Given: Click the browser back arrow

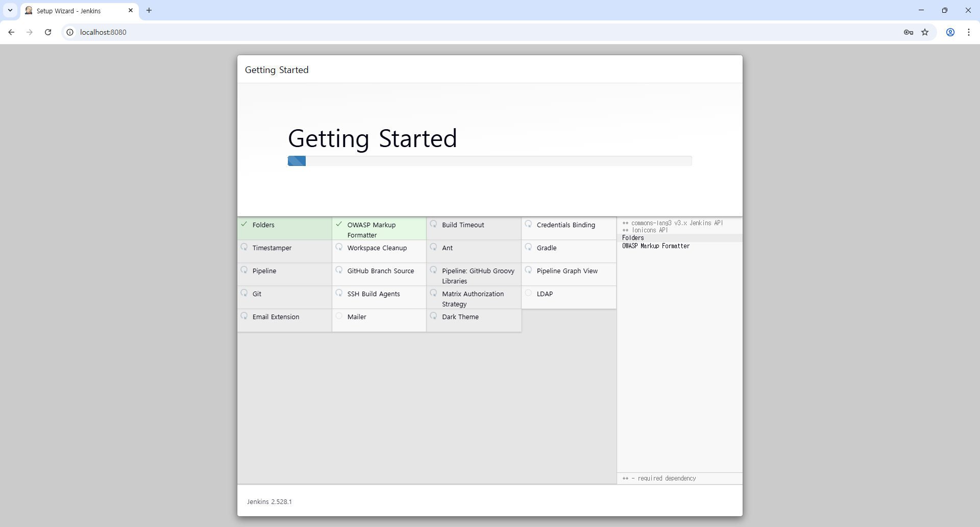Looking at the screenshot, I should click(x=11, y=32).
